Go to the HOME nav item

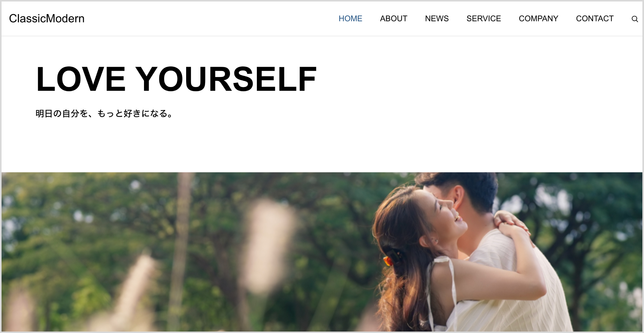click(x=350, y=19)
